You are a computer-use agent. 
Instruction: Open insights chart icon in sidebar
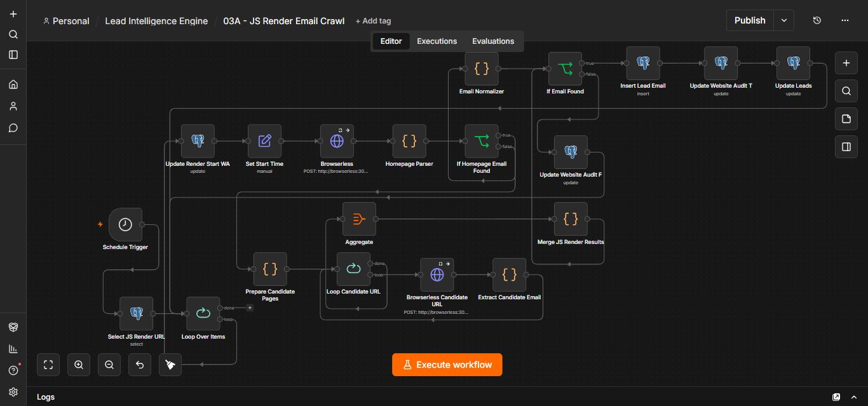click(x=13, y=348)
